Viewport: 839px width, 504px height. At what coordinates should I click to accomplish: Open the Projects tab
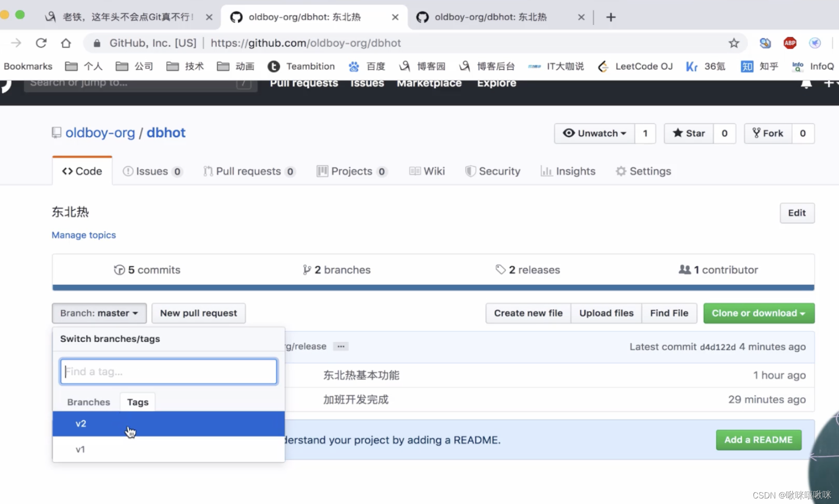click(352, 171)
